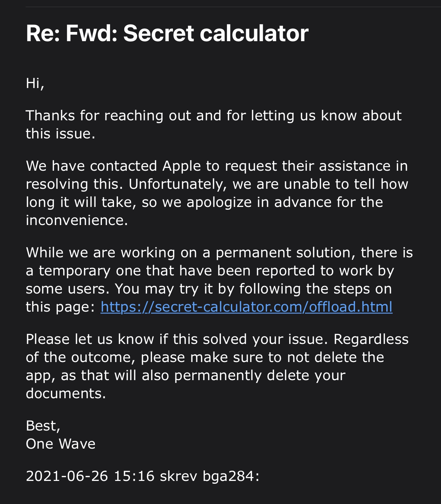The width and height of the screenshot is (441, 504).
Task: Click the word 'documents.' at paragraph end
Action: (x=66, y=393)
